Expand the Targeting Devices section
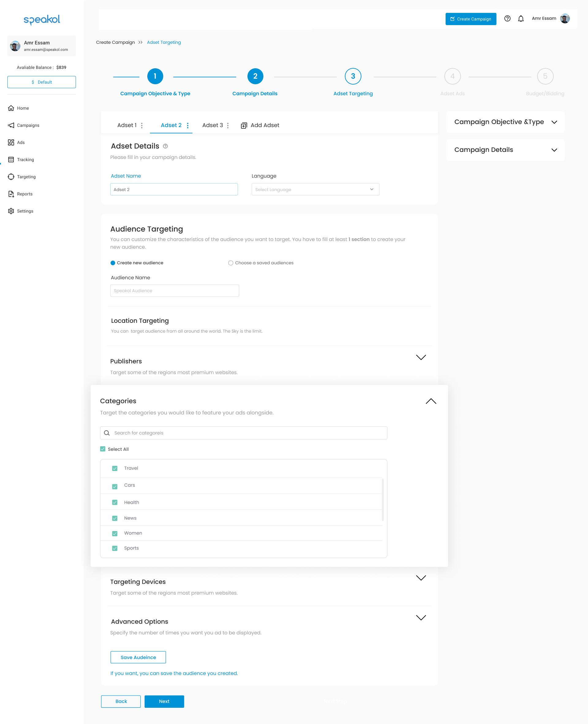588x724 pixels. click(421, 578)
